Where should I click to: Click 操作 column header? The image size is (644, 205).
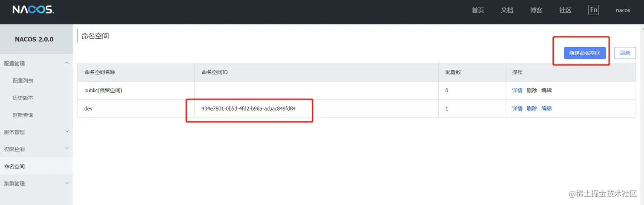[x=517, y=72]
